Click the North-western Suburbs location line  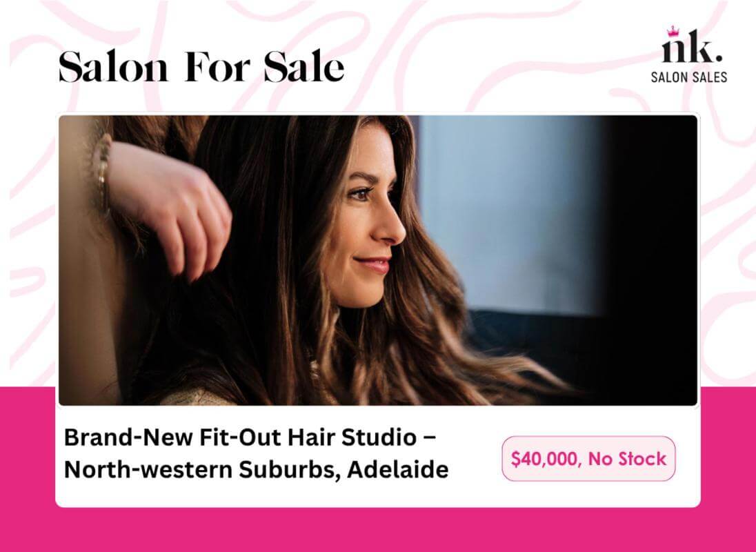tap(256, 470)
